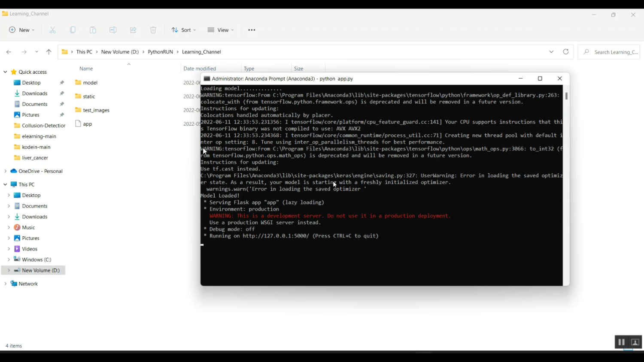This screenshot has height=362, width=644.
Task: Refresh the Learning_Channel folder view
Action: (x=566, y=52)
